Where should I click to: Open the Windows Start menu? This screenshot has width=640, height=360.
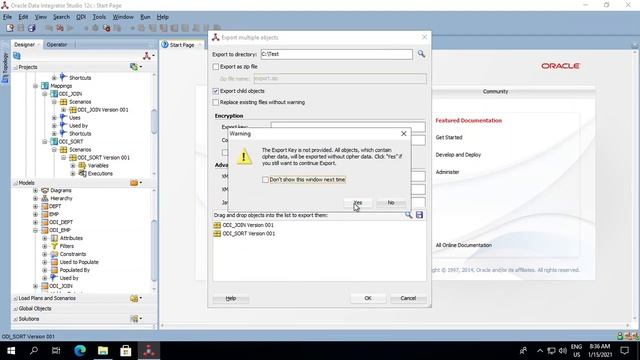tap(11, 351)
